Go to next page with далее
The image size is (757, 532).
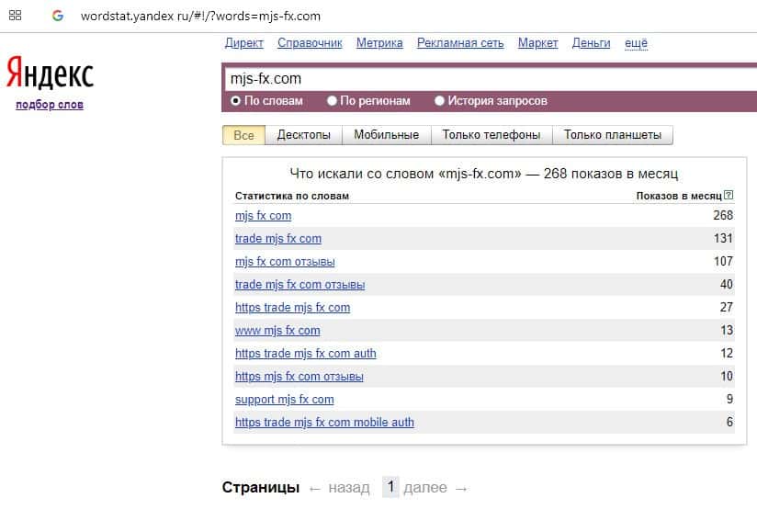pos(435,488)
